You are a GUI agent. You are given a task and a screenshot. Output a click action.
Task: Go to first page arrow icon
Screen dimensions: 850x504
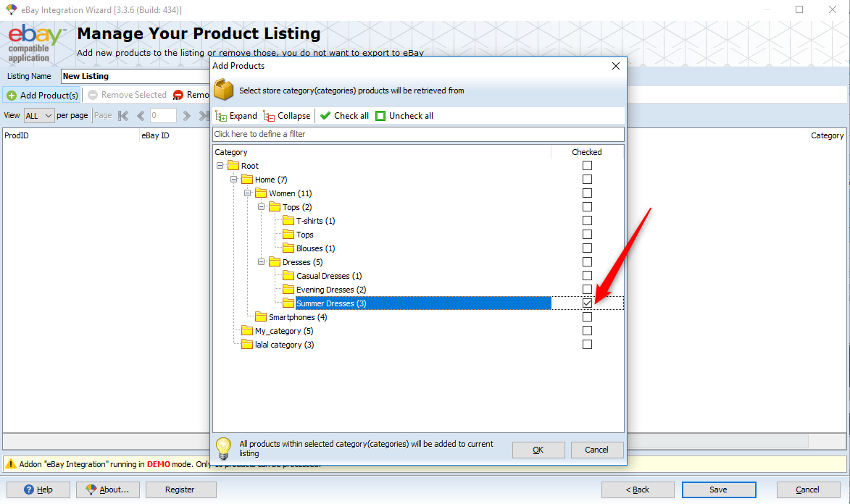pyautogui.click(x=124, y=115)
